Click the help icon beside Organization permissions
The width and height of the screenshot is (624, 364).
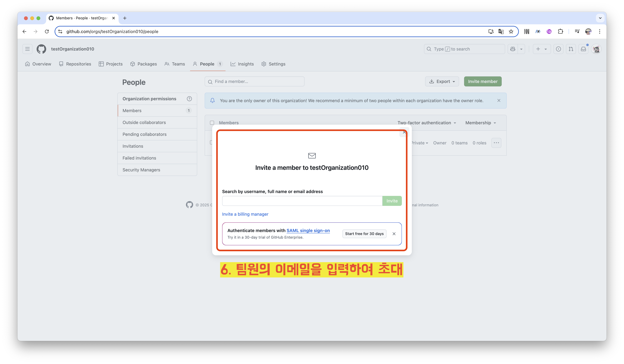189,99
